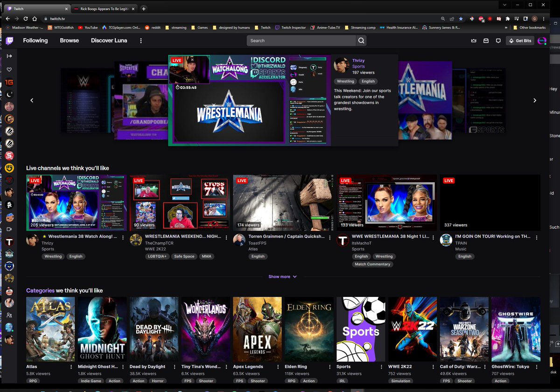Image resolution: width=560 pixels, height=392 pixels.
Task: Click the share page icon in address bar
Action: click(452, 19)
